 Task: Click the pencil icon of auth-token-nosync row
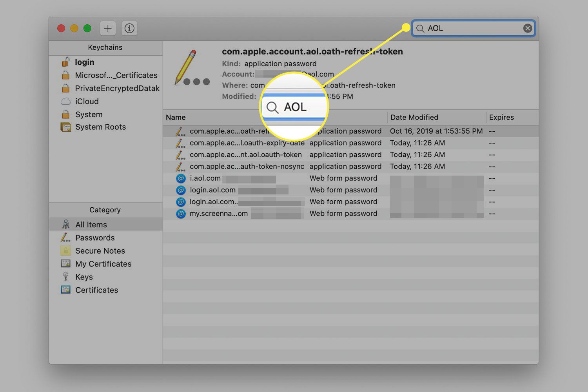coord(180,167)
